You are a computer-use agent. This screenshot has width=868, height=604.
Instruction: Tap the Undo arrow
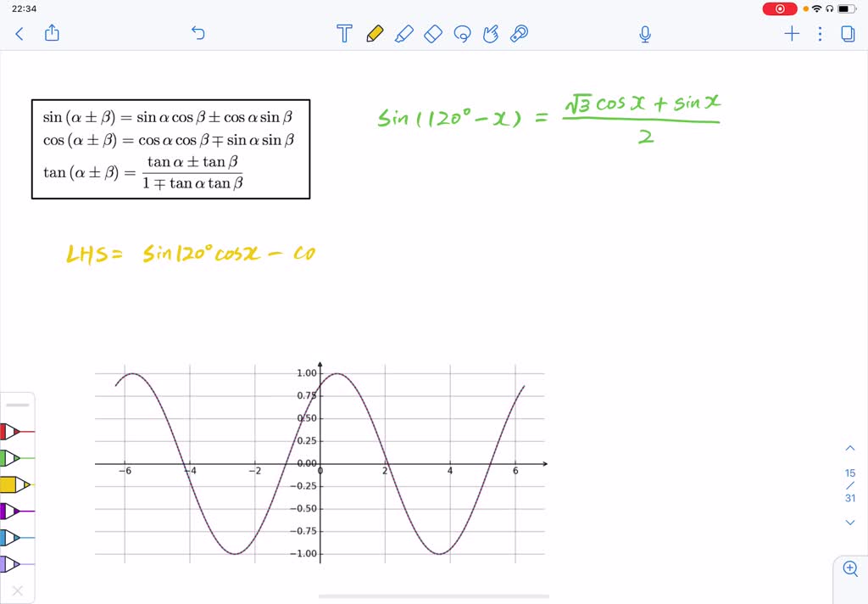tap(198, 34)
